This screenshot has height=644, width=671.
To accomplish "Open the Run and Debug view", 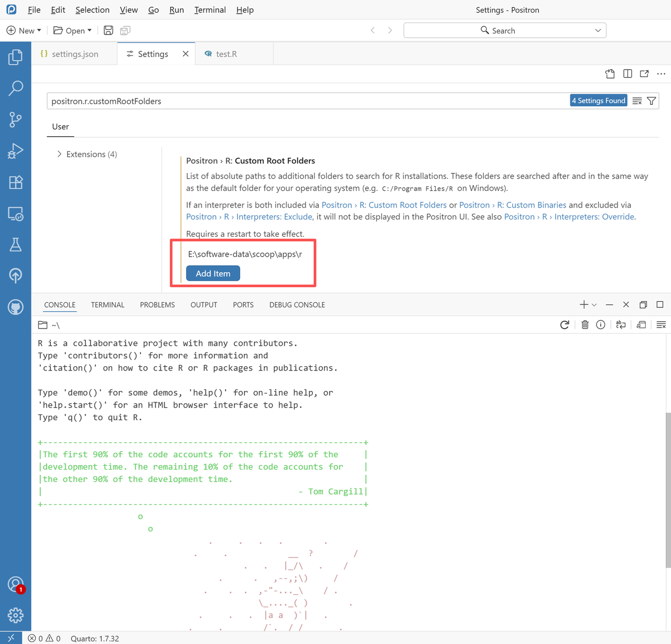I will point(16,151).
